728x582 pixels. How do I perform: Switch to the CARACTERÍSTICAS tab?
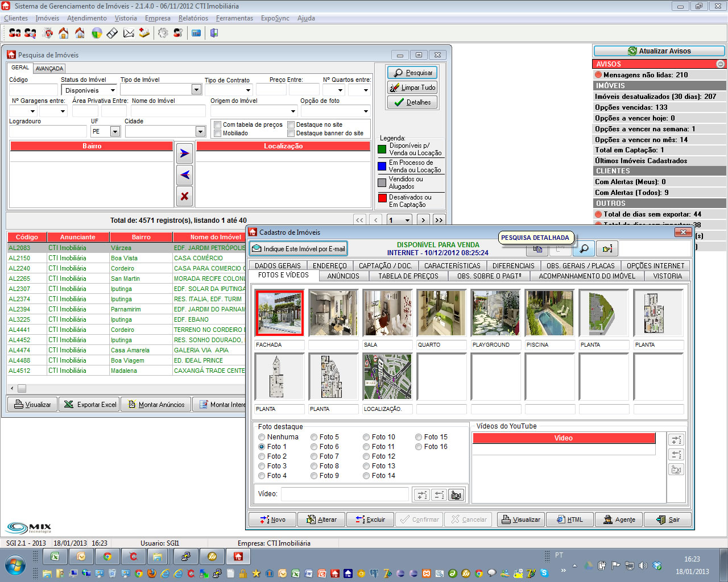(452, 265)
